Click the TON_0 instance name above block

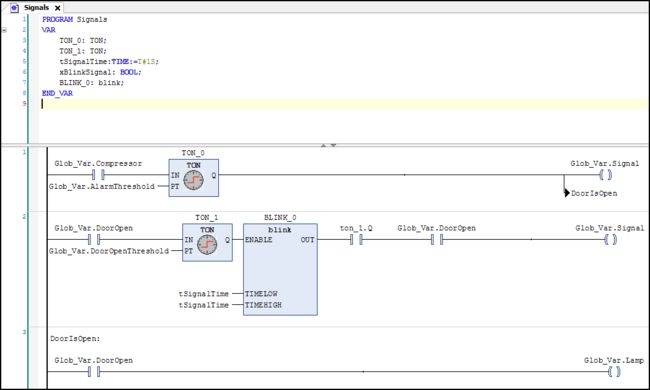[x=193, y=153]
